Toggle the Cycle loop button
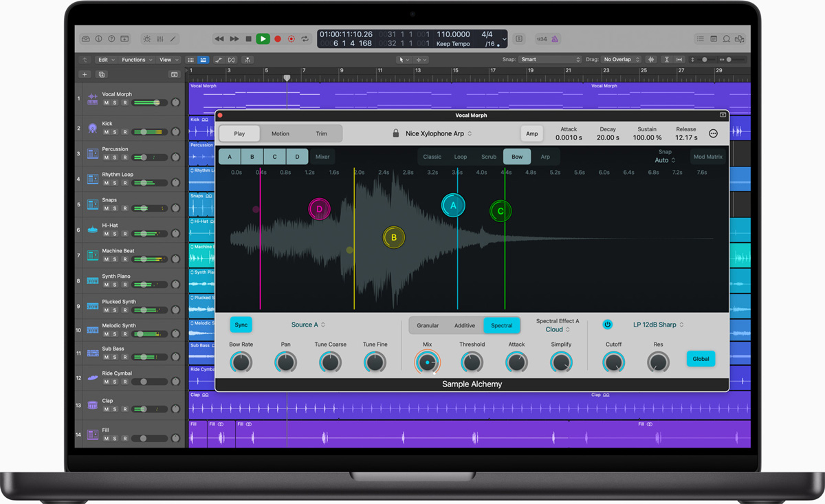The width and height of the screenshot is (825, 504). point(305,39)
